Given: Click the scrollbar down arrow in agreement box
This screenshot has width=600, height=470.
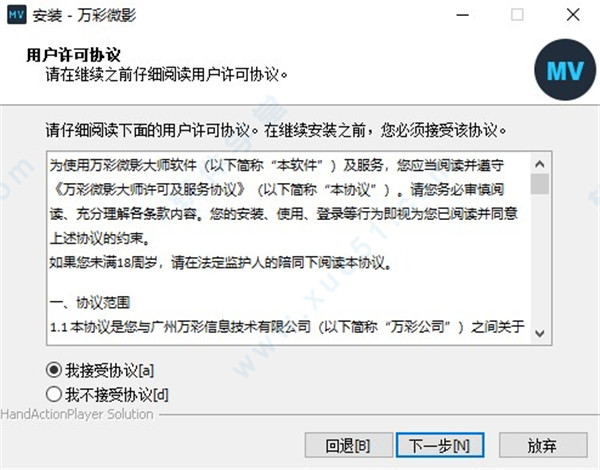Looking at the screenshot, I should click(540, 333).
